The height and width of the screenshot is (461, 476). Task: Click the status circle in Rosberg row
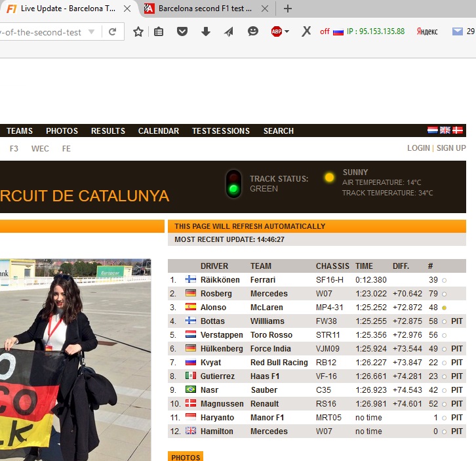coord(444,294)
